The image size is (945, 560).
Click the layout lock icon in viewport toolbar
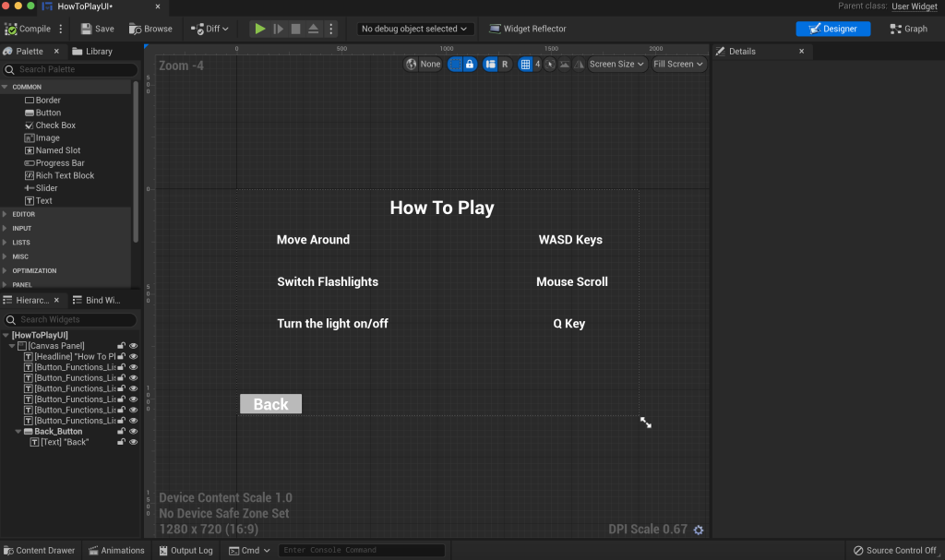tap(470, 65)
